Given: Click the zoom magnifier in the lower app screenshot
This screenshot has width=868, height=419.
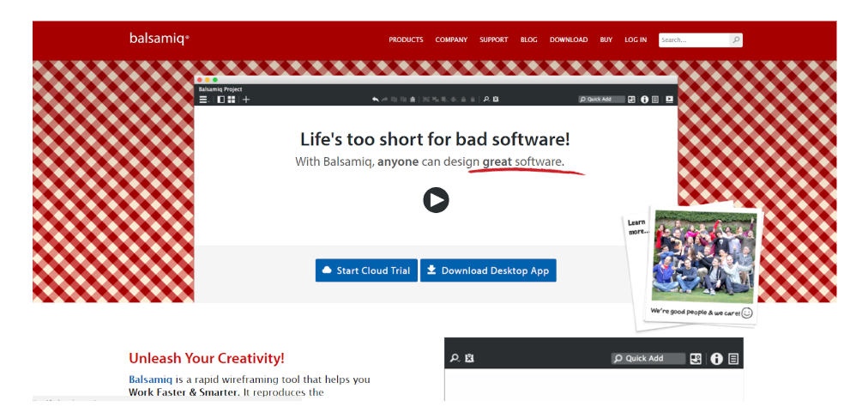Looking at the screenshot, I should tap(455, 359).
